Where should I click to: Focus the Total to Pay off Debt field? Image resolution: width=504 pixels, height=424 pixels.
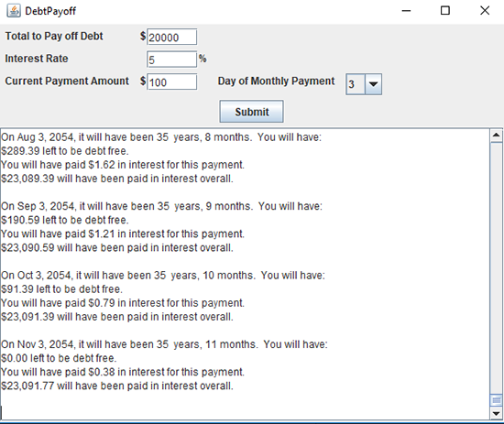[x=171, y=37]
